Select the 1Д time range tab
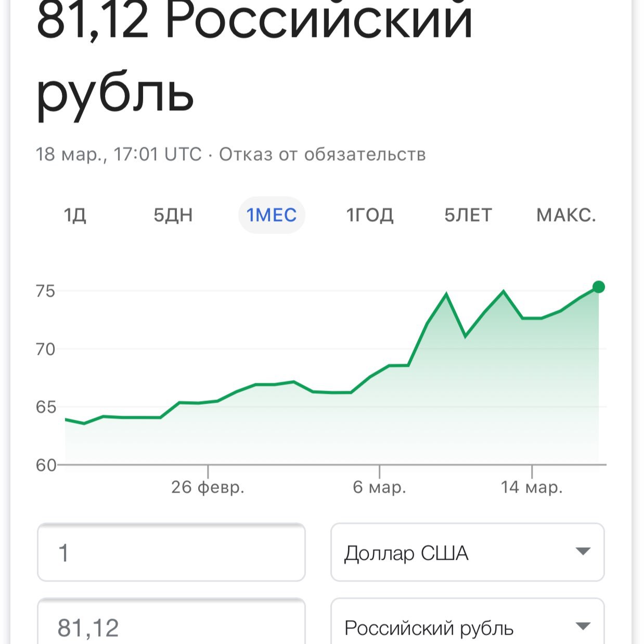Image resolution: width=644 pixels, height=644 pixels. [x=75, y=215]
